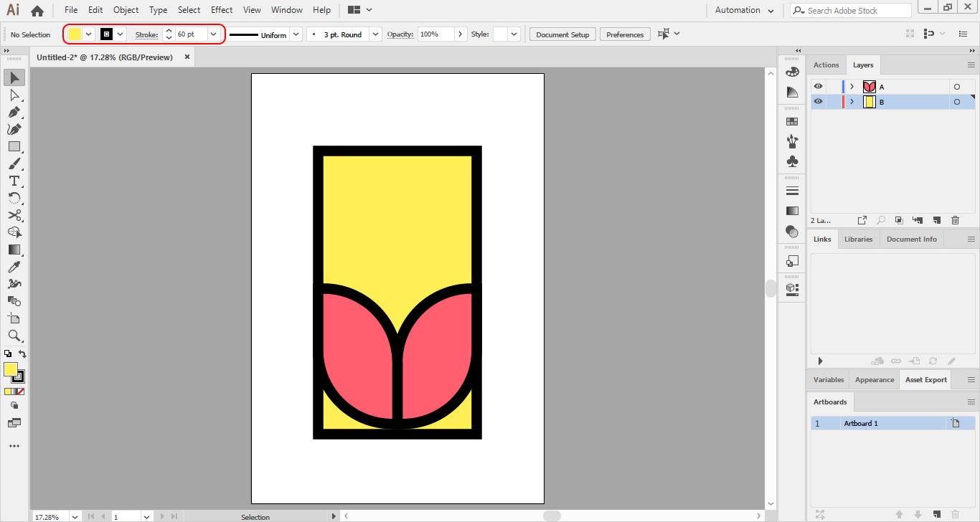The width and height of the screenshot is (980, 522).
Task: Open the Window menu
Action: pos(287,10)
